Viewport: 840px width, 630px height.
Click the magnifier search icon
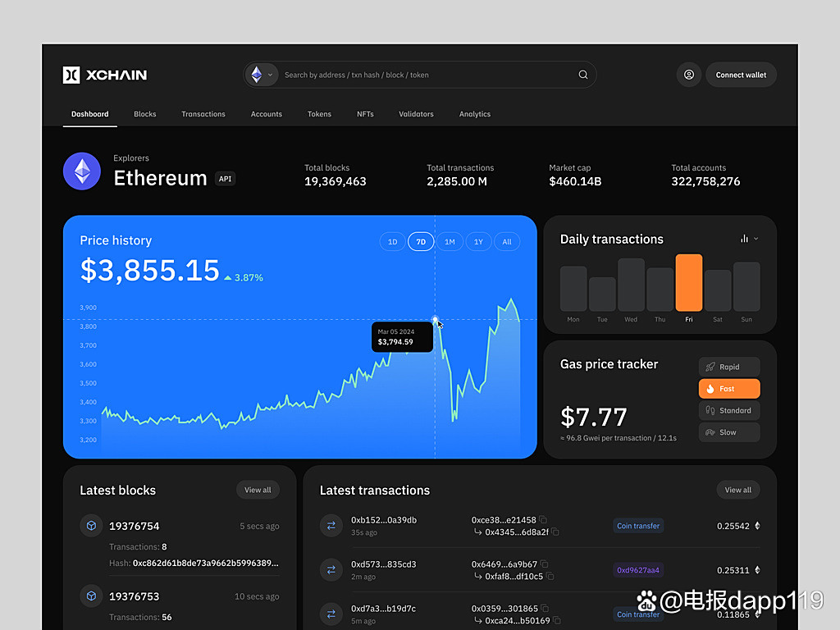pyautogui.click(x=583, y=75)
